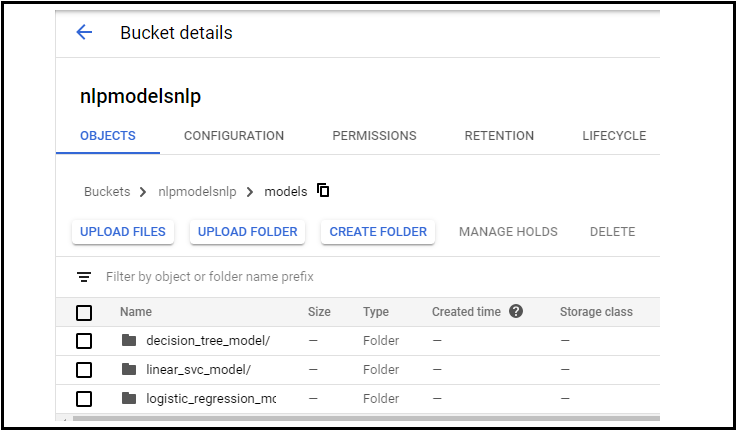Copy the bucket path with the copy icon
Image resolution: width=738 pixels, height=432 pixels.
[323, 190]
